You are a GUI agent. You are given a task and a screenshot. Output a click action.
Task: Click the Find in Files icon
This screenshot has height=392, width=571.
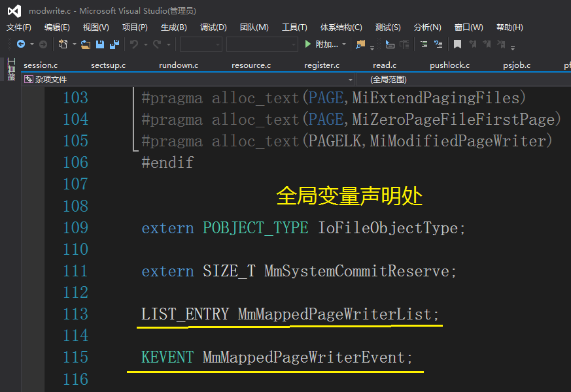pyautogui.click(x=360, y=44)
